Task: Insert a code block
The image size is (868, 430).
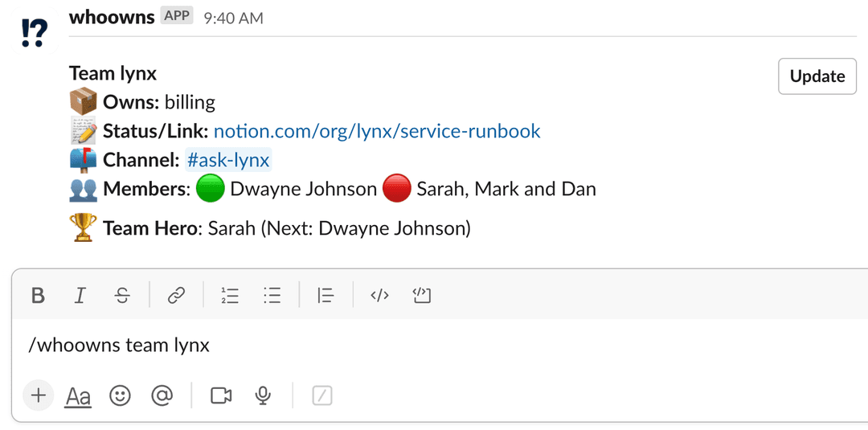Action: point(421,296)
